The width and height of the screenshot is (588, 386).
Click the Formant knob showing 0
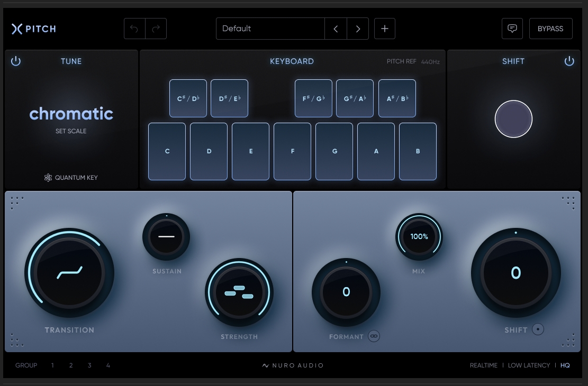(x=346, y=292)
